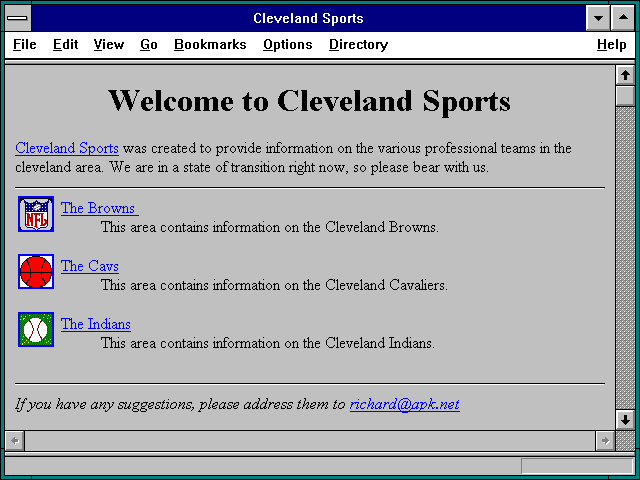Click the vertical scrollbar down arrow
Viewport: 640px width, 480px height.
coord(625,419)
